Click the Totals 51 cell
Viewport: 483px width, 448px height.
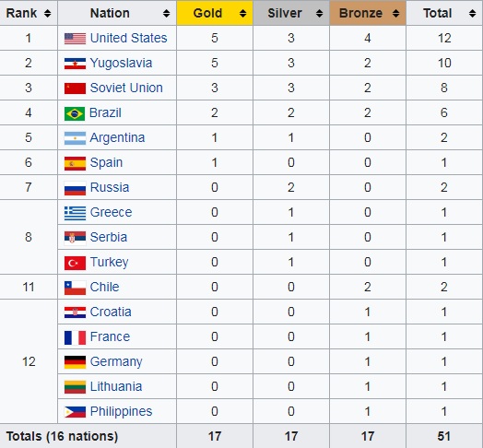[444, 436]
